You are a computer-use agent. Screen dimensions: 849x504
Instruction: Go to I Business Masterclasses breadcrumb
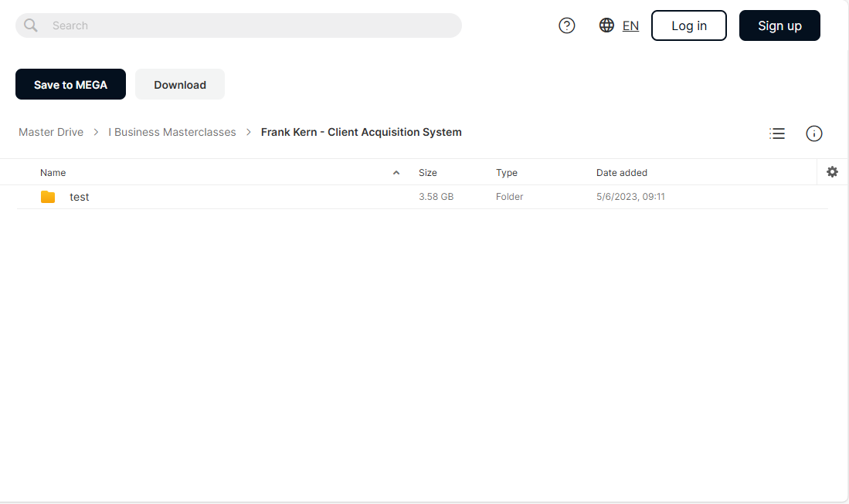click(172, 132)
